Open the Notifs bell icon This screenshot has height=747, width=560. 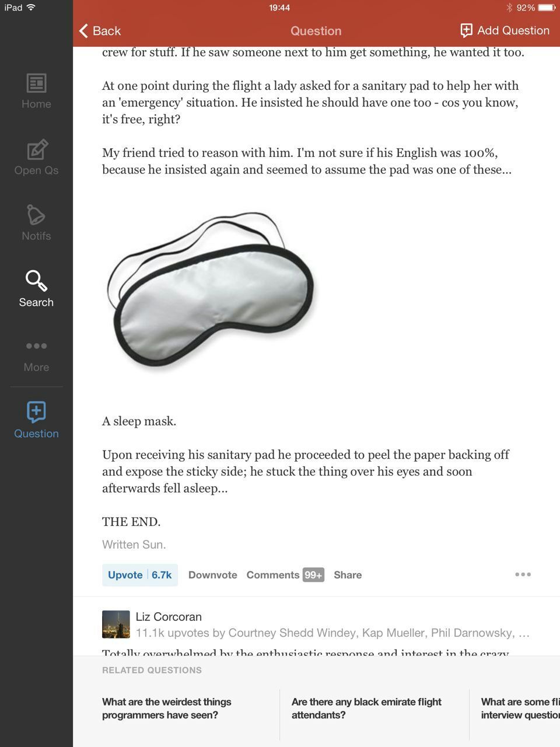(x=36, y=214)
